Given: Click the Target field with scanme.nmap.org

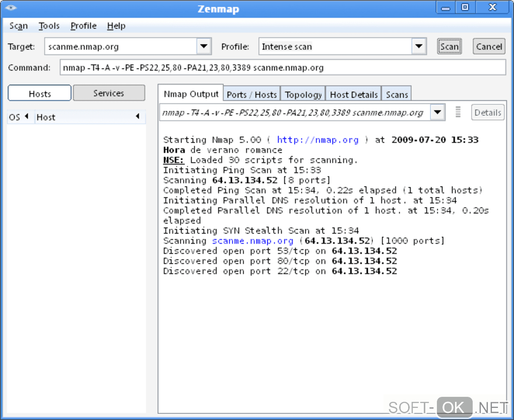Looking at the screenshot, I should pos(120,46).
